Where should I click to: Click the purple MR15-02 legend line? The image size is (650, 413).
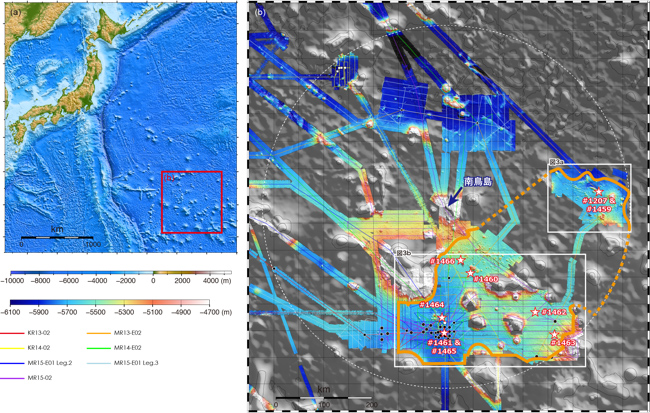pyautogui.click(x=13, y=378)
